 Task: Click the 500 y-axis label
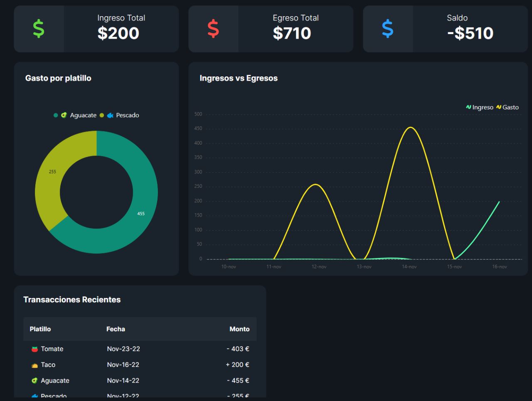[x=198, y=114]
